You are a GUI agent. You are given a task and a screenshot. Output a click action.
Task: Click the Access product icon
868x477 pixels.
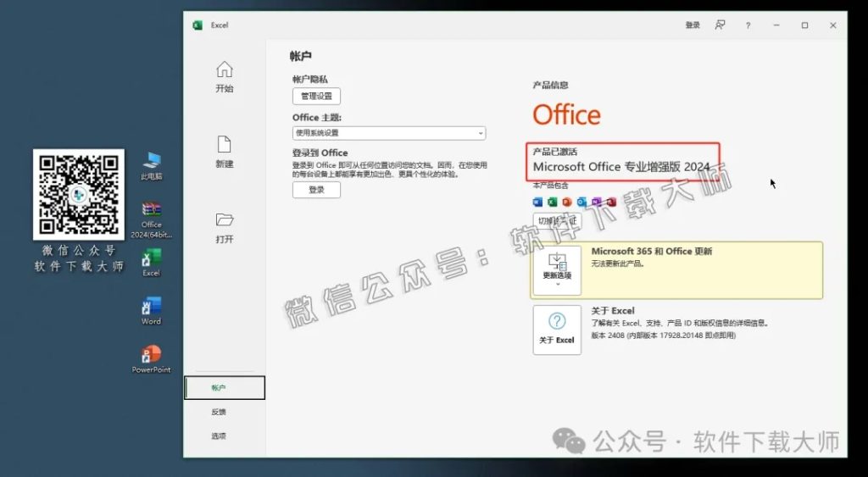coord(610,202)
